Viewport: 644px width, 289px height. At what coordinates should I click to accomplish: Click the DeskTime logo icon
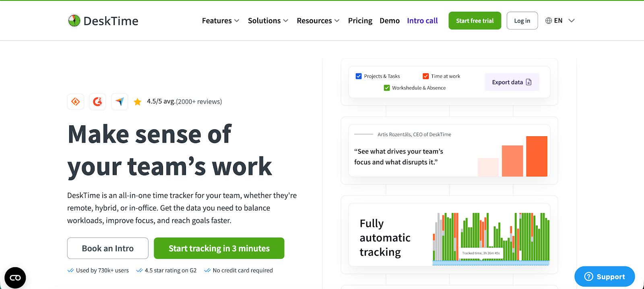click(74, 21)
